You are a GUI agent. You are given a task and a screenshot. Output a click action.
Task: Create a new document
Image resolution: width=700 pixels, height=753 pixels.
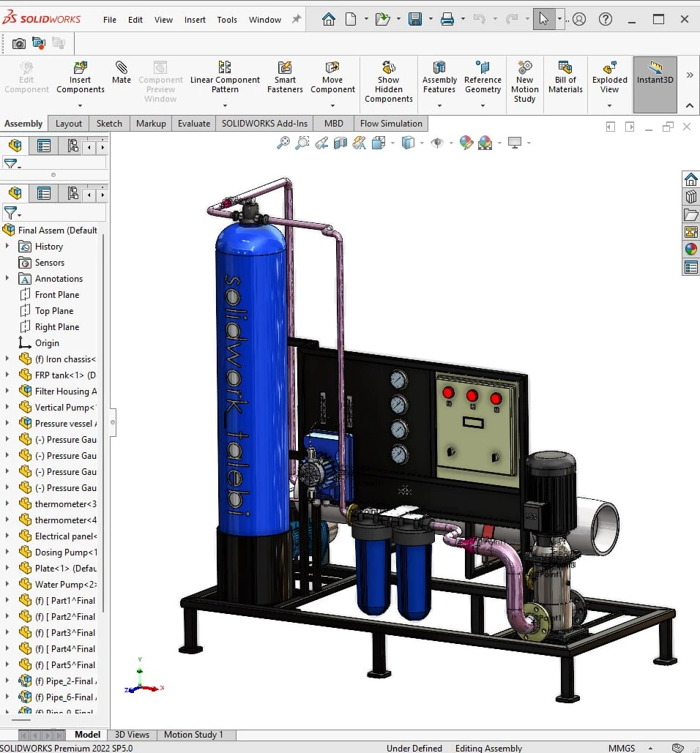[x=351, y=19]
